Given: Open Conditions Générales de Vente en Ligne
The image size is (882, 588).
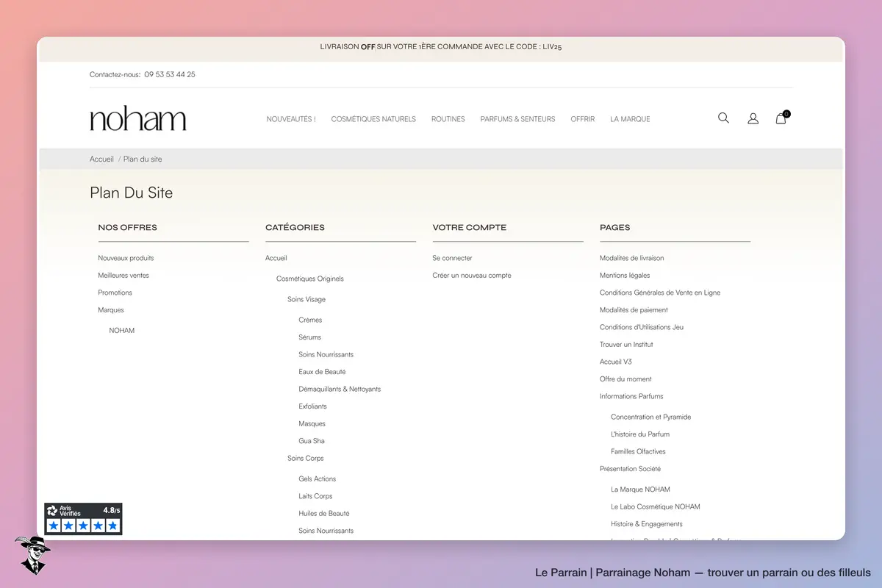Looking at the screenshot, I should [660, 293].
